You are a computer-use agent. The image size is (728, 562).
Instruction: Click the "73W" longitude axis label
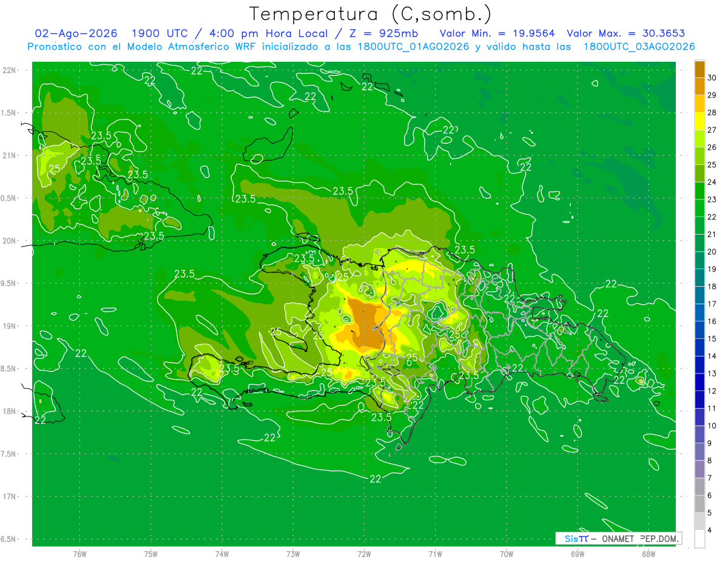[x=293, y=554]
